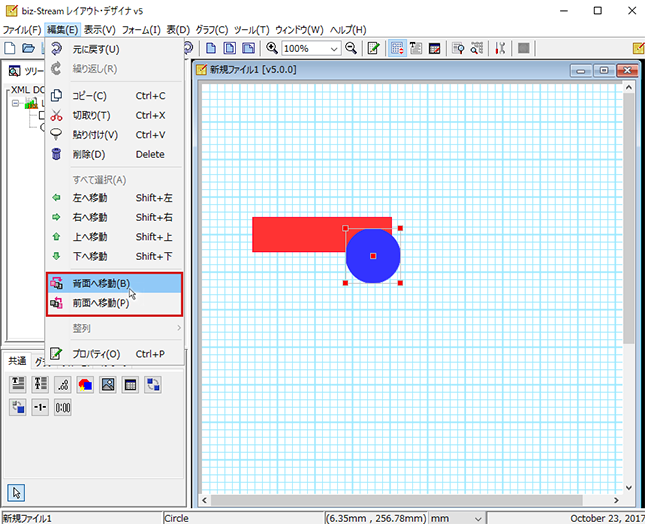Image resolution: width=645 pixels, height=524 pixels.
Task: Click the canvas vertical scrollbar down arrow
Action: point(629,487)
